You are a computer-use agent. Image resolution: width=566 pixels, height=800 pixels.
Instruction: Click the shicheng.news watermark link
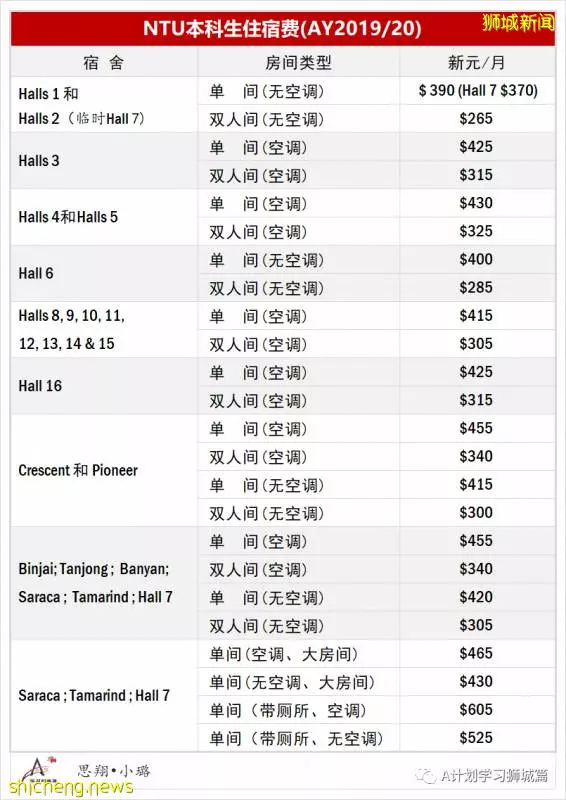[x=71, y=787]
